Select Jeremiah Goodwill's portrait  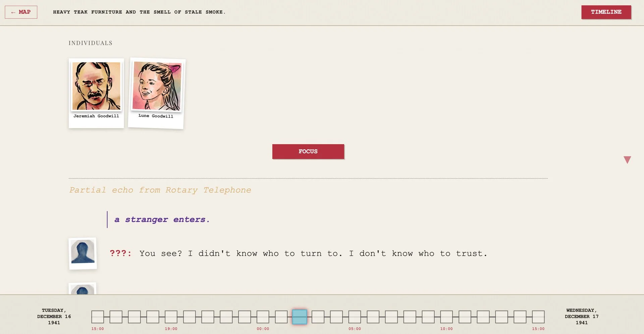click(96, 86)
